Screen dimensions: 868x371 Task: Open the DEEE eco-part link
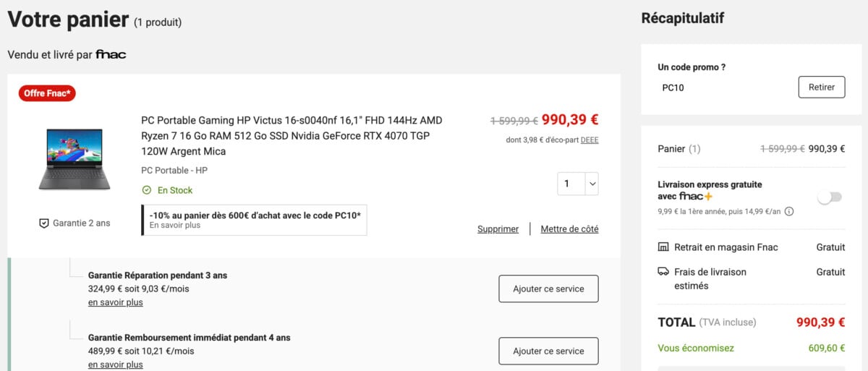(590, 140)
